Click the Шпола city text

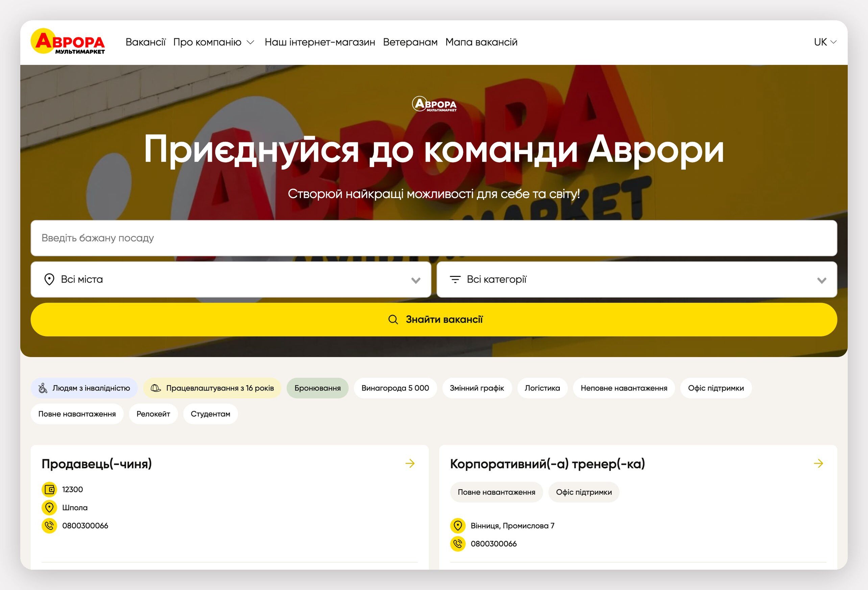click(x=75, y=508)
